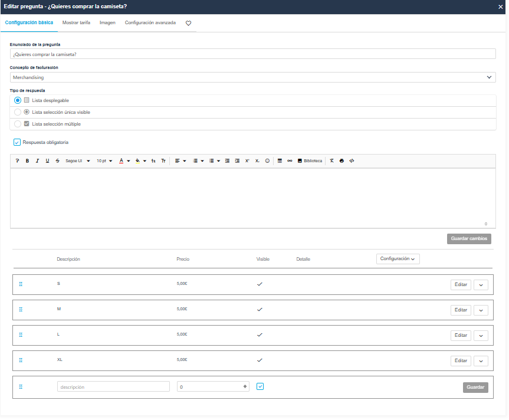Click the clear formatting icon

331,161
